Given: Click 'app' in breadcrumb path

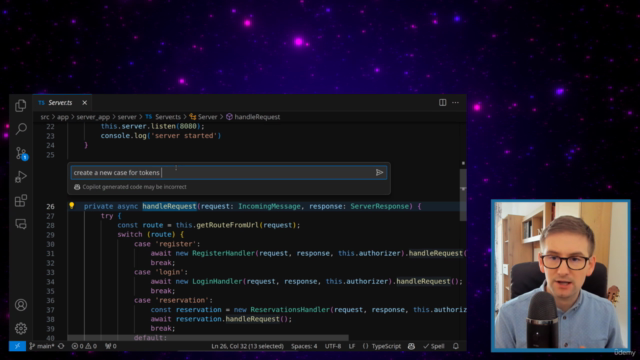Looking at the screenshot, I should (x=63, y=117).
